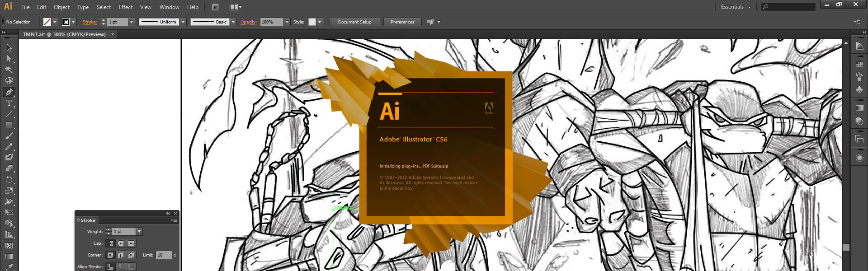Image resolution: width=868 pixels, height=271 pixels.
Task: Open Weight dropdown in Stroke panel
Action: 139,232
